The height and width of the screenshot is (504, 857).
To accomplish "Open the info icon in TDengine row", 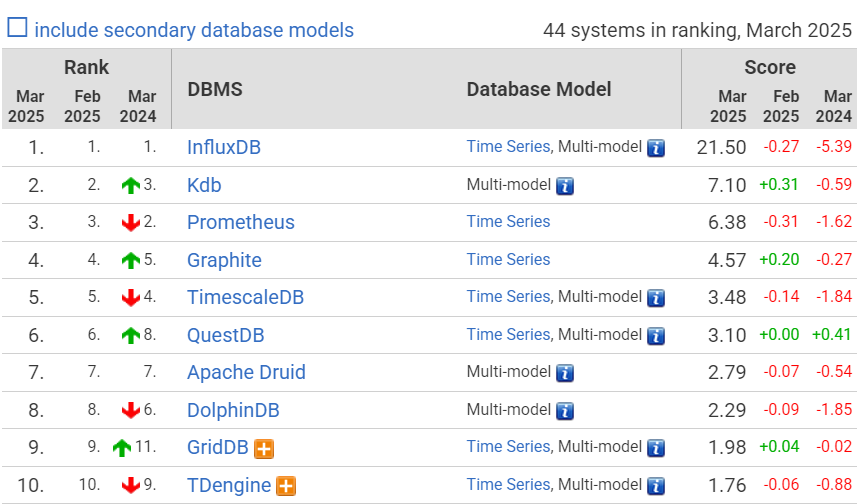I will [x=656, y=485].
